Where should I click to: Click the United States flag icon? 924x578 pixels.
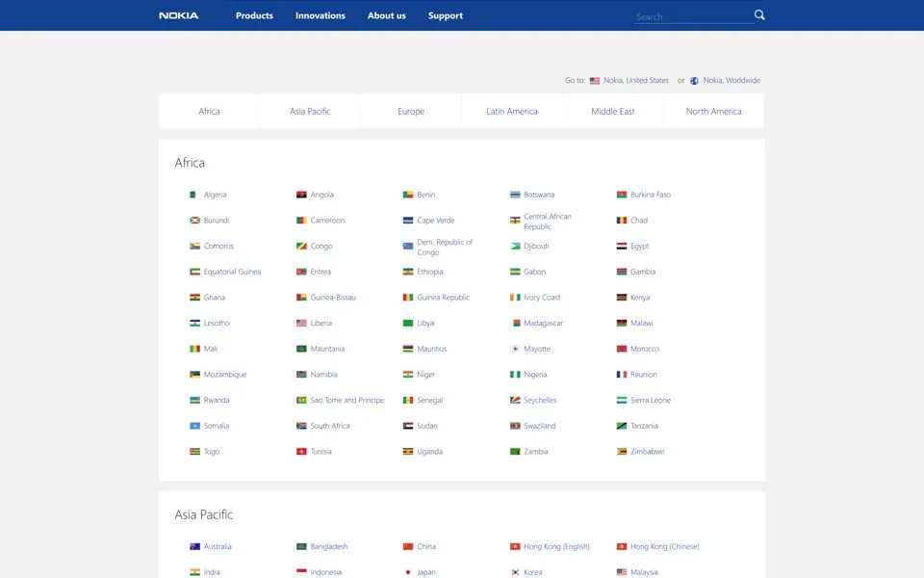coord(595,81)
